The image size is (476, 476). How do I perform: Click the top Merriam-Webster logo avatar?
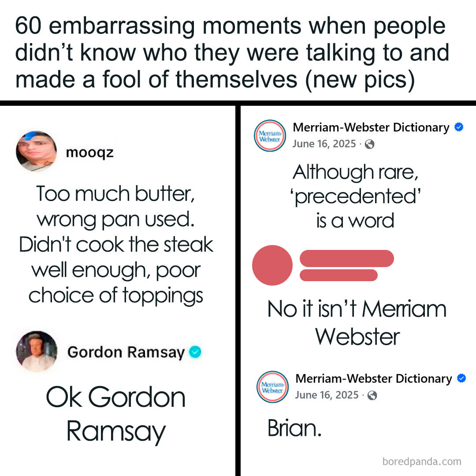[270, 136]
